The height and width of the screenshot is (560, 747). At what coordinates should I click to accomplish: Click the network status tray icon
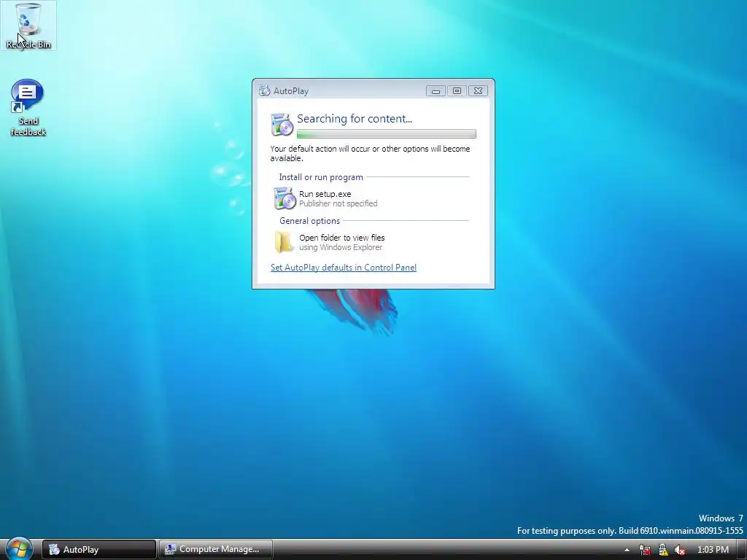pyautogui.click(x=645, y=550)
